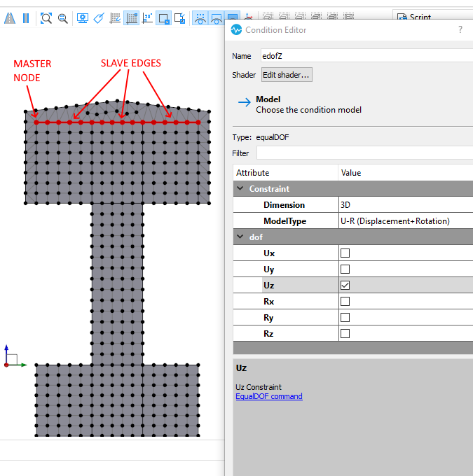Screen dimensions: 473x476
Task: Click the Uz Constraint description text
Action: [259, 387]
